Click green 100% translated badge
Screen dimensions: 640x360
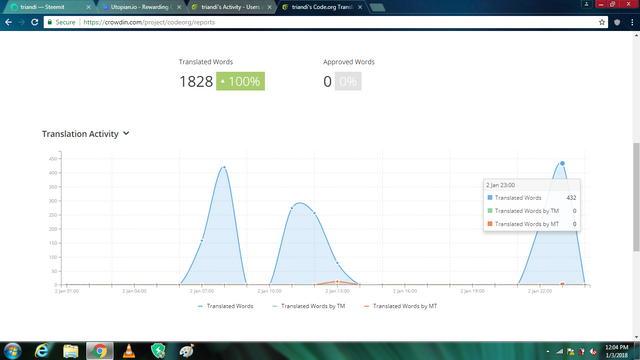[x=240, y=81]
